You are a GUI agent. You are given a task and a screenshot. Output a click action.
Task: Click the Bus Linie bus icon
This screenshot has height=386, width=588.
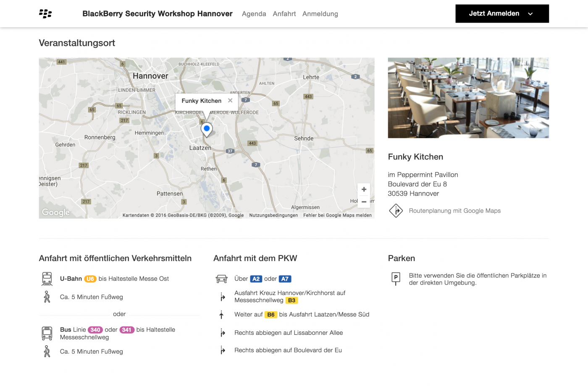click(x=47, y=333)
